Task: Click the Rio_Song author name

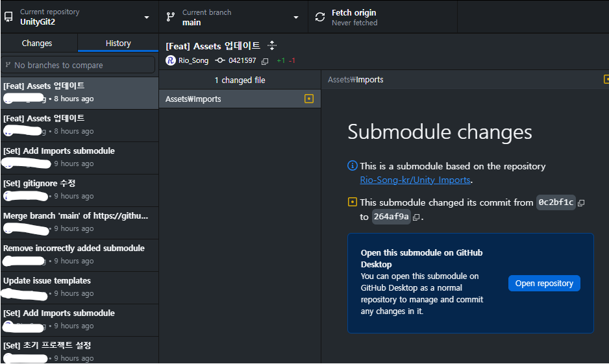Action: [193, 60]
